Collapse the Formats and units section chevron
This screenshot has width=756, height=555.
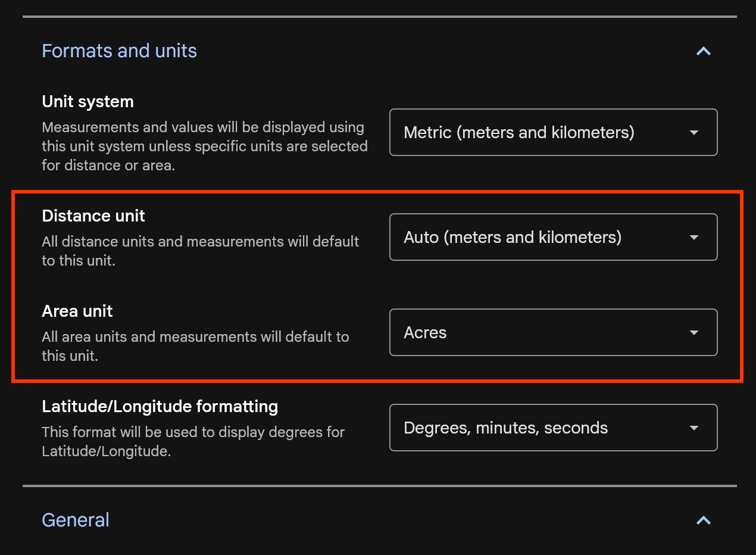704,51
